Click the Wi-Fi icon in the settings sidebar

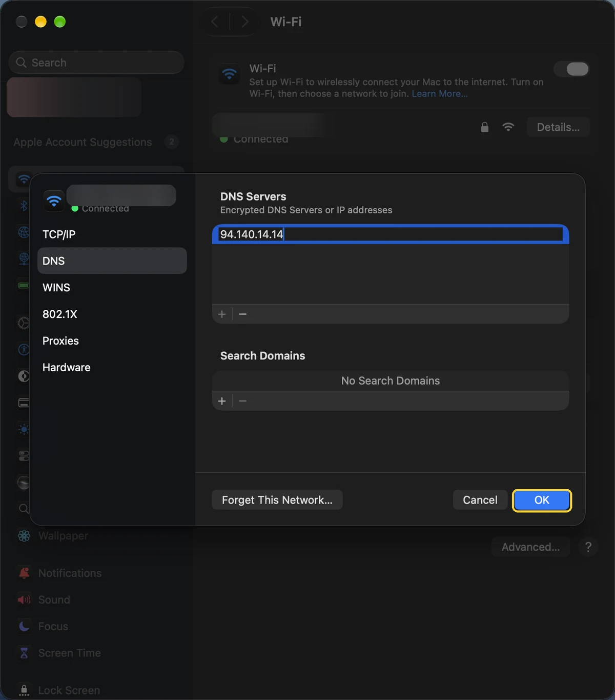coord(24,178)
